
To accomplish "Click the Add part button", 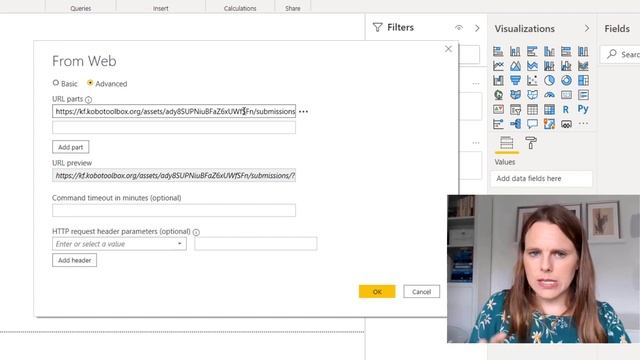I will [71, 147].
